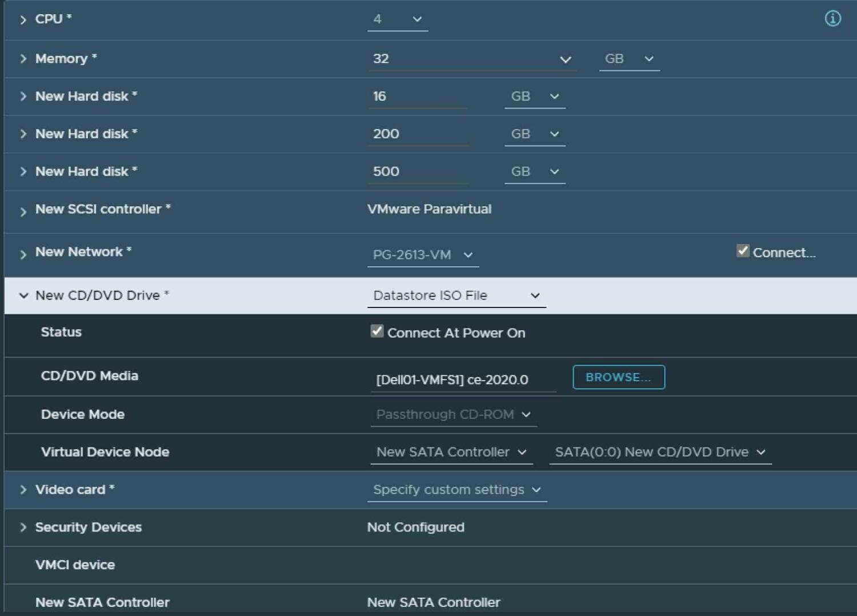This screenshot has height=616, width=857.
Task: Open the Device Mode Passthrough CD-ROM dropdown
Action: (x=527, y=414)
